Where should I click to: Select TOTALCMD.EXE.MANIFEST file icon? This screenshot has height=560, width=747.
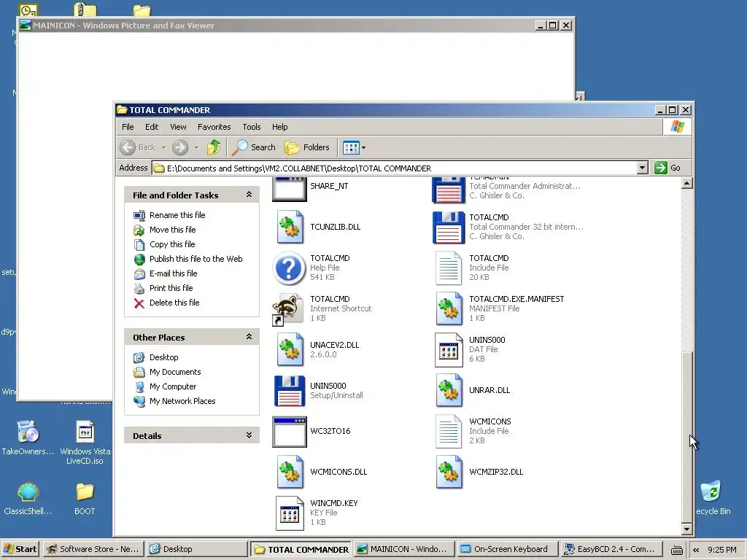(449, 308)
